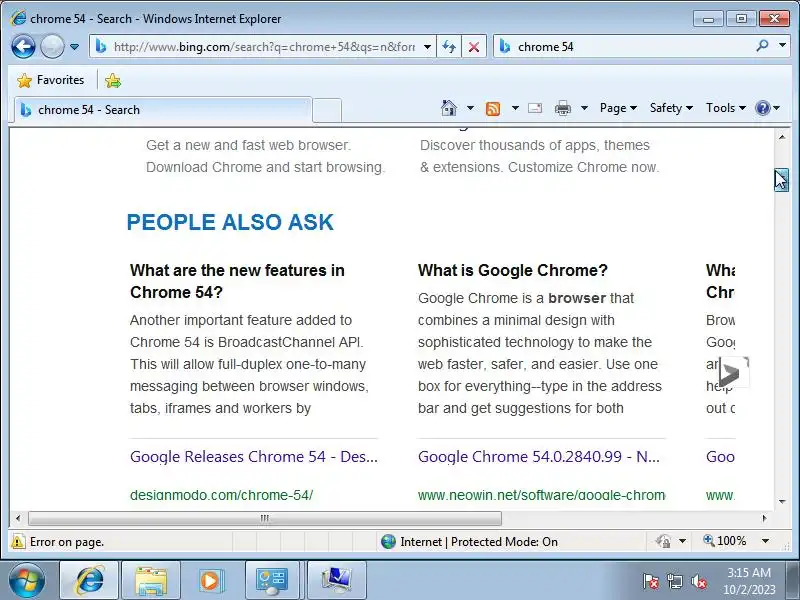The height and width of the screenshot is (600, 800).
Task: Go back with the Back arrow button
Action: tap(23, 47)
